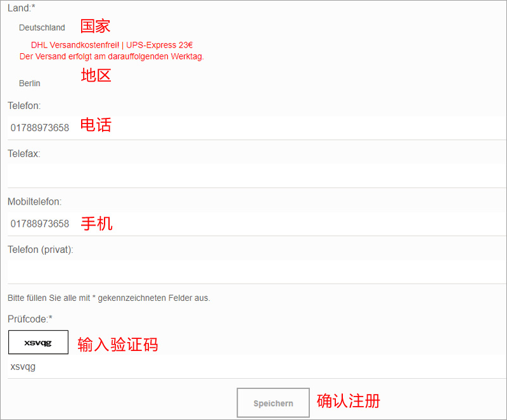
Task: Open the Land dropdown showing Deutschland
Action: [x=42, y=28]
